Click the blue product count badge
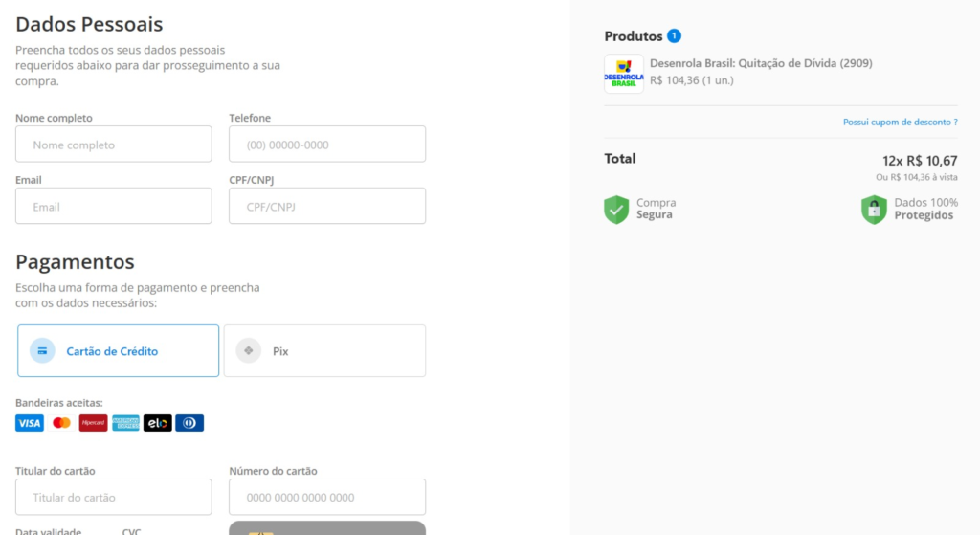Viewport: 980px width, 535px height. [x=675, y=36]
